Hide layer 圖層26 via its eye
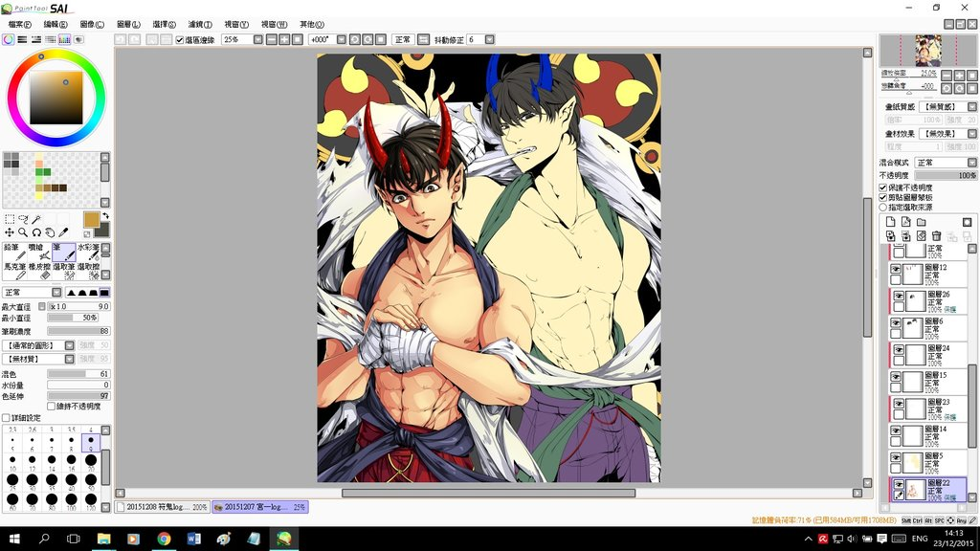Image resolution: width=980 pixels, height=551 pixels. pyautogui.click(x=899, y=296)
